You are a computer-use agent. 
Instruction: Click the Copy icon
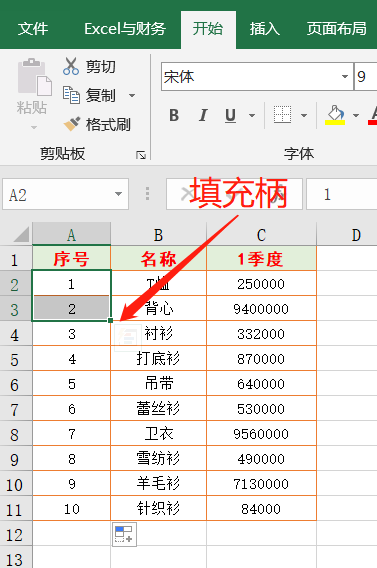point(71,95)
